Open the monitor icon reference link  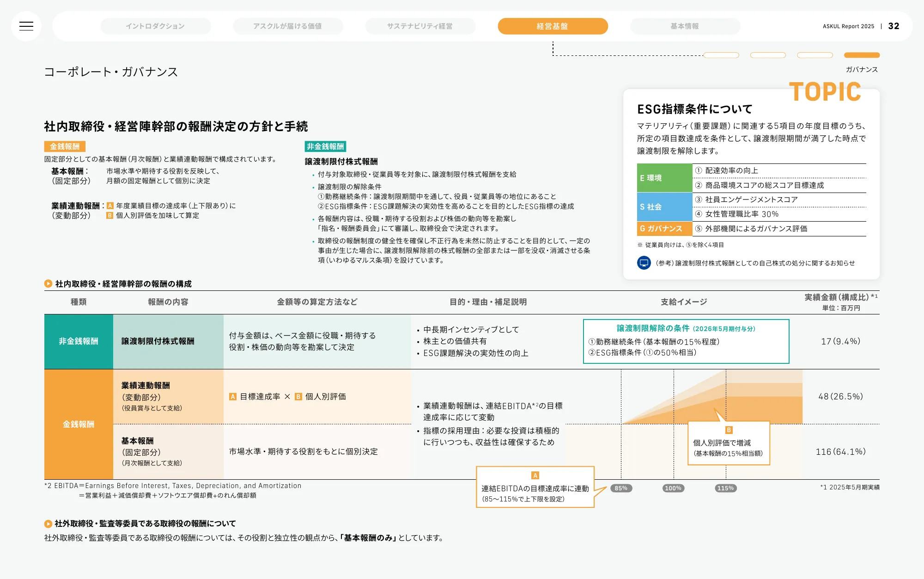click(x=644, y=263)
